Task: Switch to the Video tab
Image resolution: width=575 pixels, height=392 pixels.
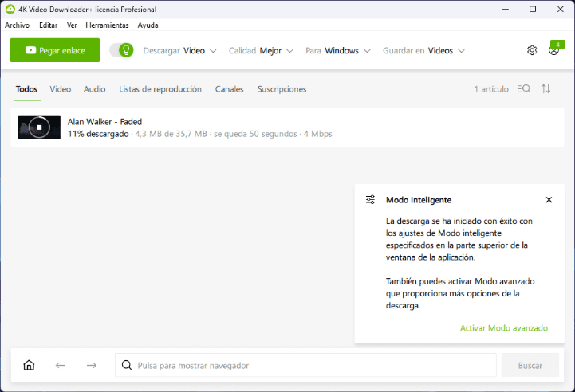Action: pyautogui.click(x=61, y=89)
